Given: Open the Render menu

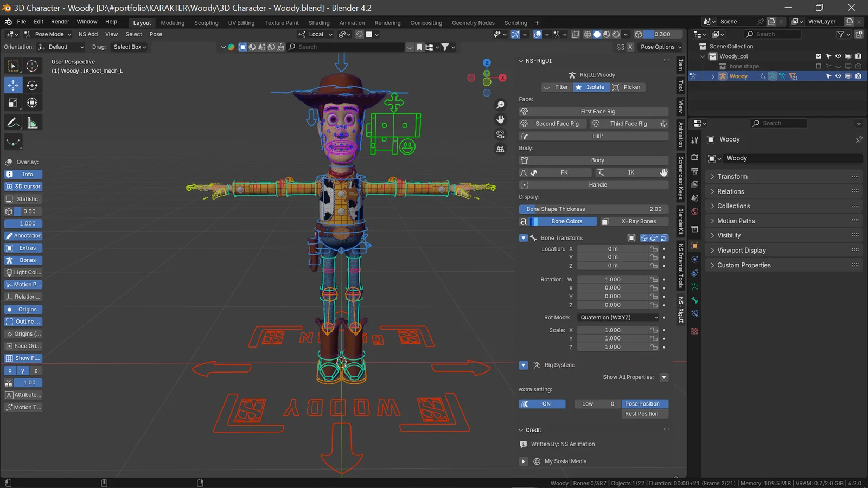Looking at the screenshot, I should click(x=60, y=21).
